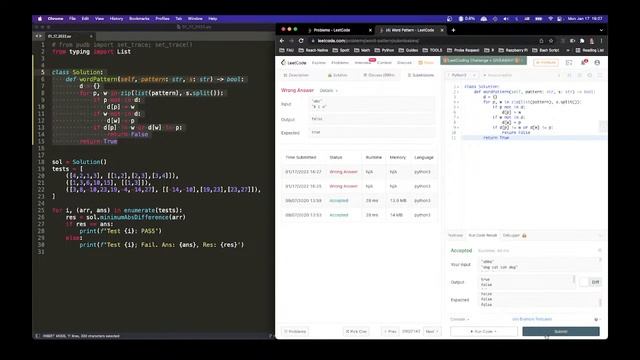Screen dimensions: 640x360
Task: Reload the LeetCode page
Action: (x=301, y=41)
